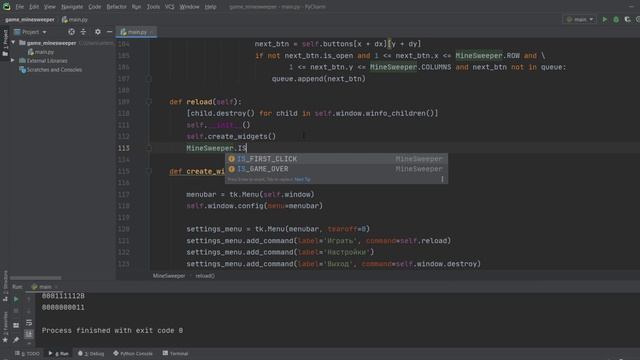Open the Tools menu

click(x=153, y=7)
